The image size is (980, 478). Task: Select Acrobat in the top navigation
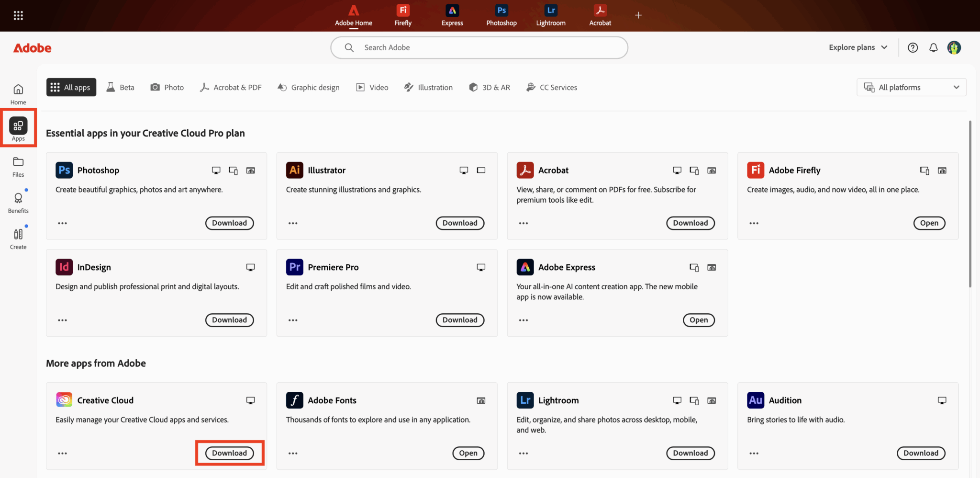click(x=599, y=15)
